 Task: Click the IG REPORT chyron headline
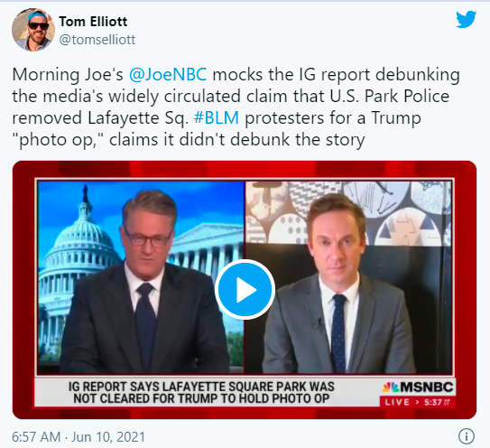tap(201, 392)
